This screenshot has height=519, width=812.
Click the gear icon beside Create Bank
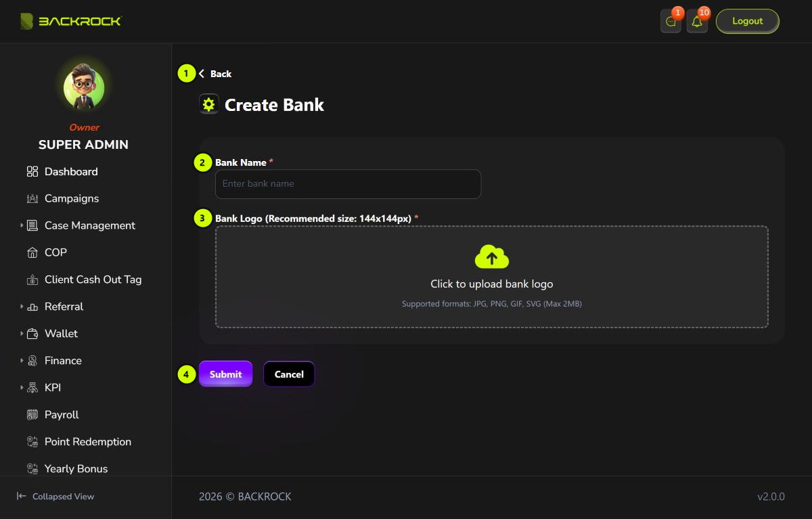coord(208,104)
